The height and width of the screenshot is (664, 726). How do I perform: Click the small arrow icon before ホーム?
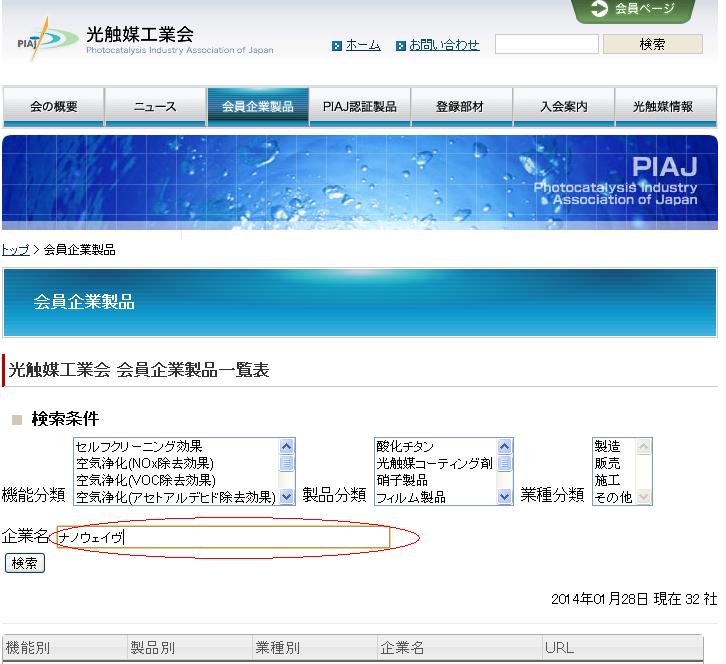[x=337, y=46]
